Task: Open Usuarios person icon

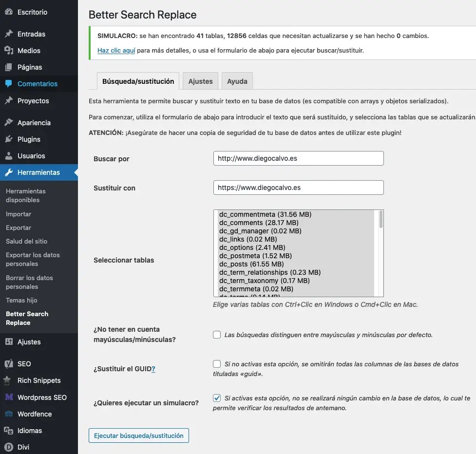Action: (x=9, y=156)
